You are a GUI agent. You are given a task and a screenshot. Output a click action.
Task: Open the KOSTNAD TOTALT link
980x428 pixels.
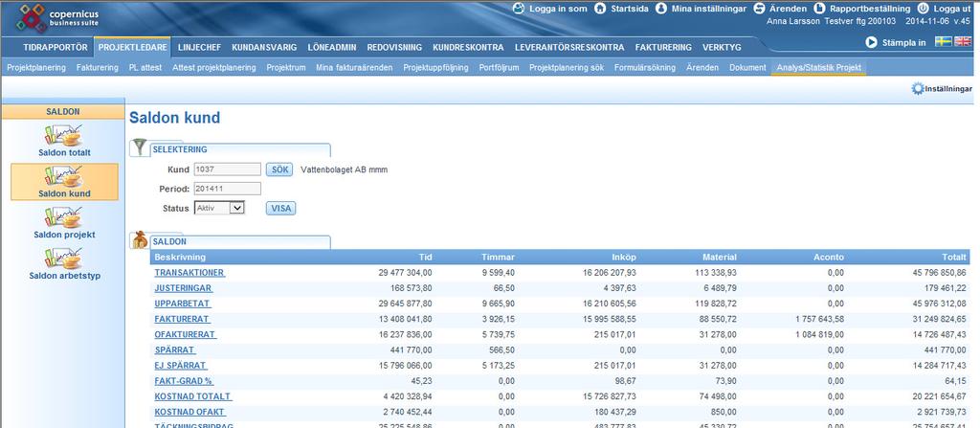point(193,396)
